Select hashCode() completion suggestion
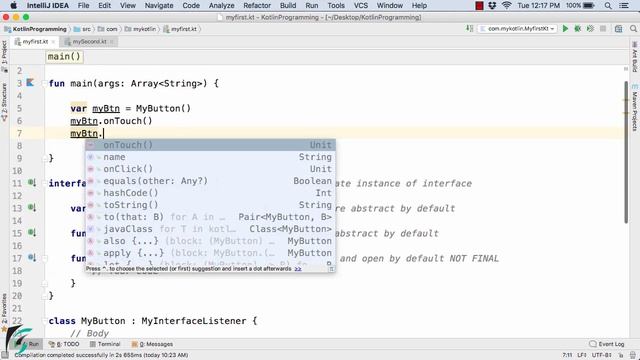640x360 pixels. [x=210, y=193]
